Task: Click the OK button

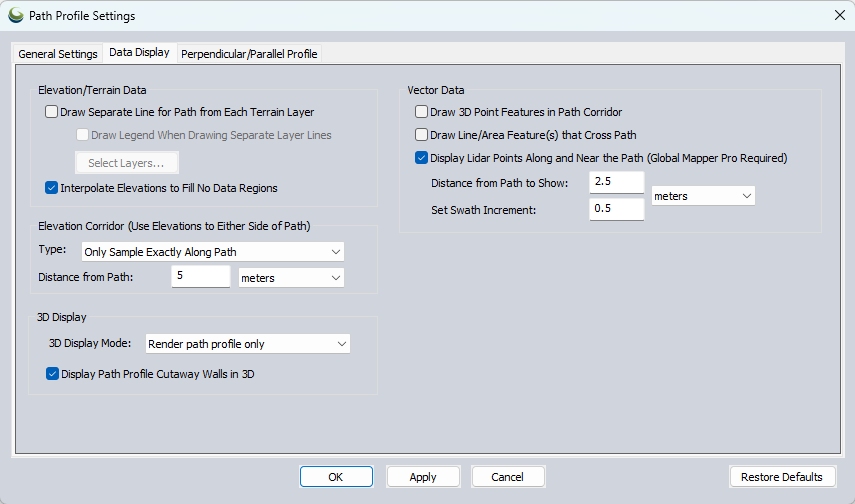Action: point(336,477)
